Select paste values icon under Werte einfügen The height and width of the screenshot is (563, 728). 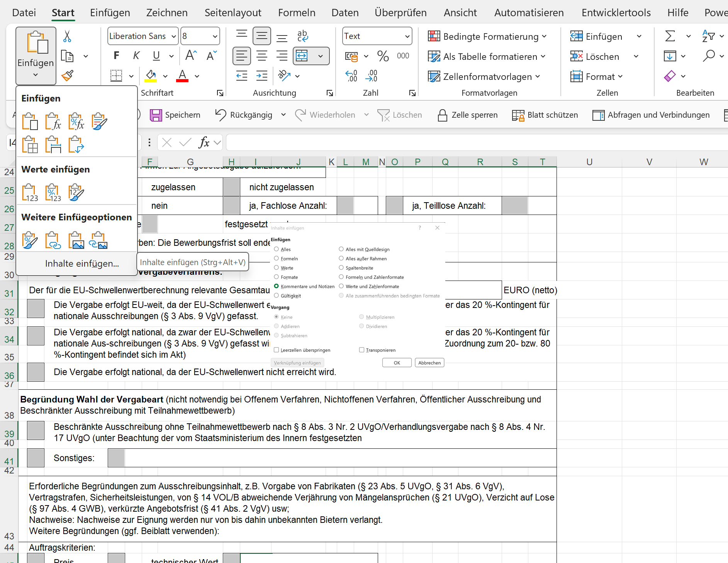click(30, 193)
